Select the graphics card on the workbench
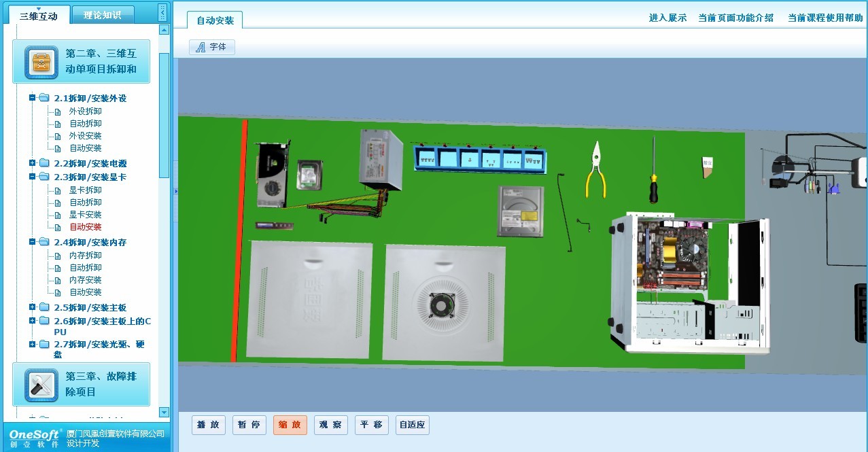 click(x=272, y=174)
